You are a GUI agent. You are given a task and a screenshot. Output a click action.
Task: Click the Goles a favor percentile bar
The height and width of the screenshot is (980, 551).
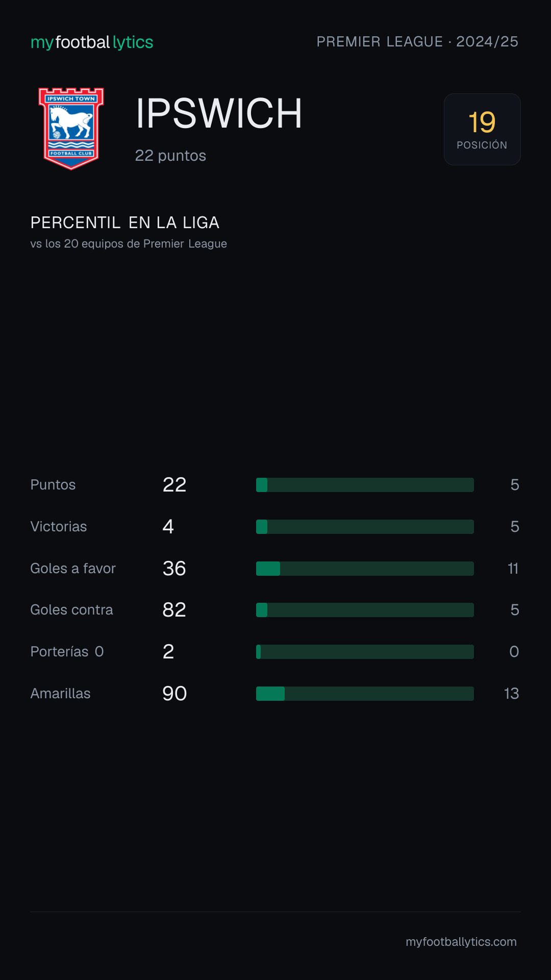pos(365,569)
